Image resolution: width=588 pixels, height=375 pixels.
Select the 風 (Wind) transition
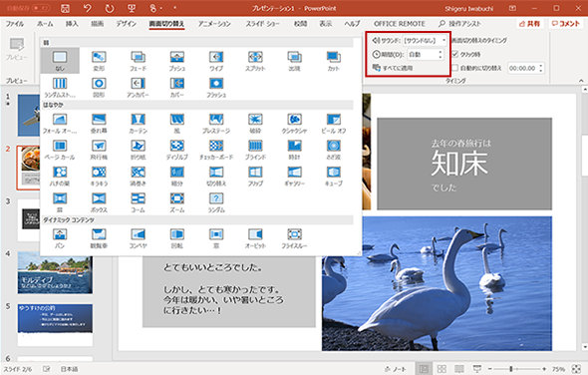pos(177,123)
